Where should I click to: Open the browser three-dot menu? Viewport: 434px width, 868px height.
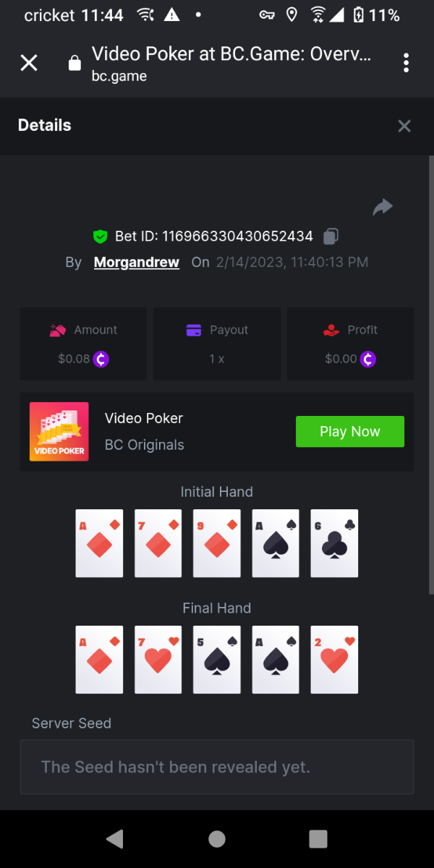[407, 62]
